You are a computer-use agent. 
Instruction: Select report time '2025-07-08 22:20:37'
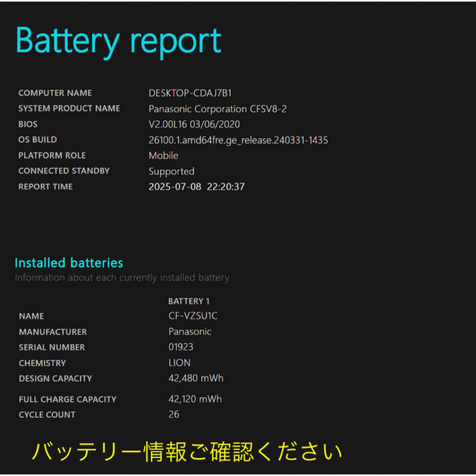(197, 187)
